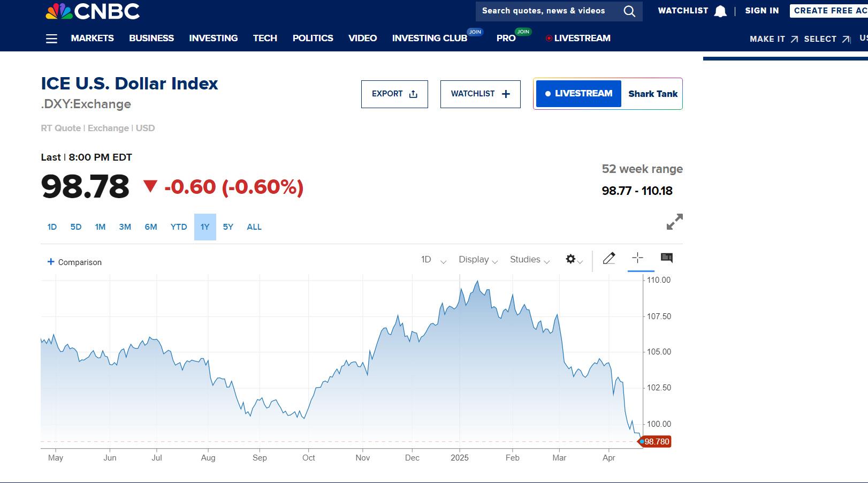This screenshot has height=483, width=868.
Task: Click the watchlist bell icon
Action: (720, 11)
